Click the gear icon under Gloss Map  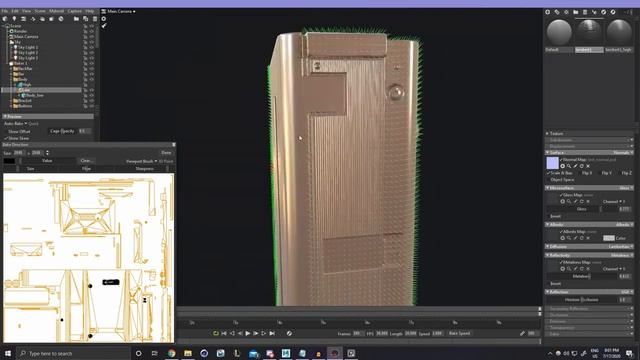[x=562, y=202]
